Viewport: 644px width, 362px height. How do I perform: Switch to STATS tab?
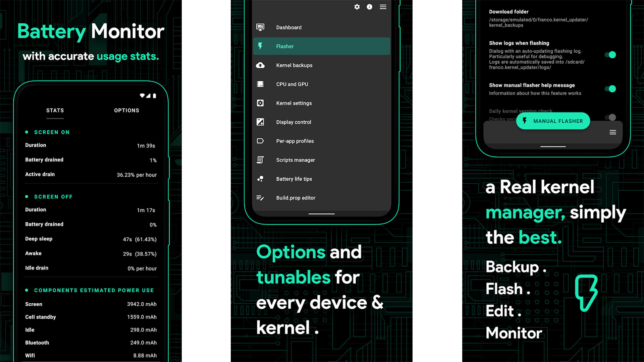point(55,110)
